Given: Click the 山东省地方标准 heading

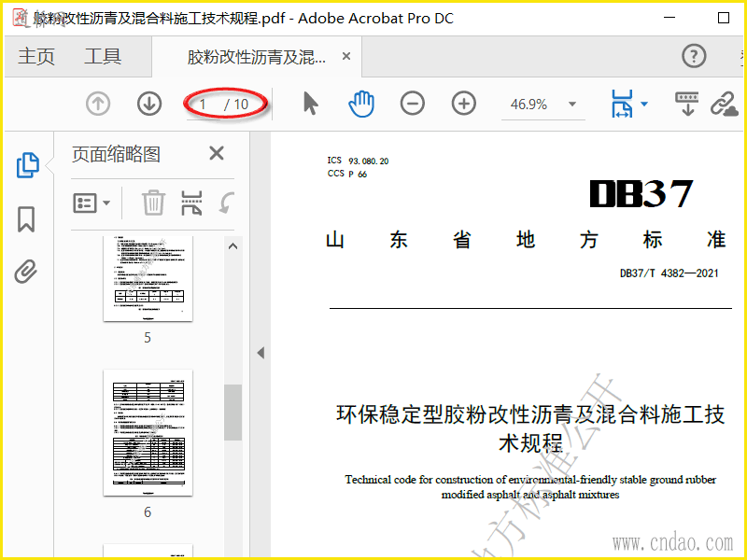Looking at the screenshot, I should (x=526, y=240).
